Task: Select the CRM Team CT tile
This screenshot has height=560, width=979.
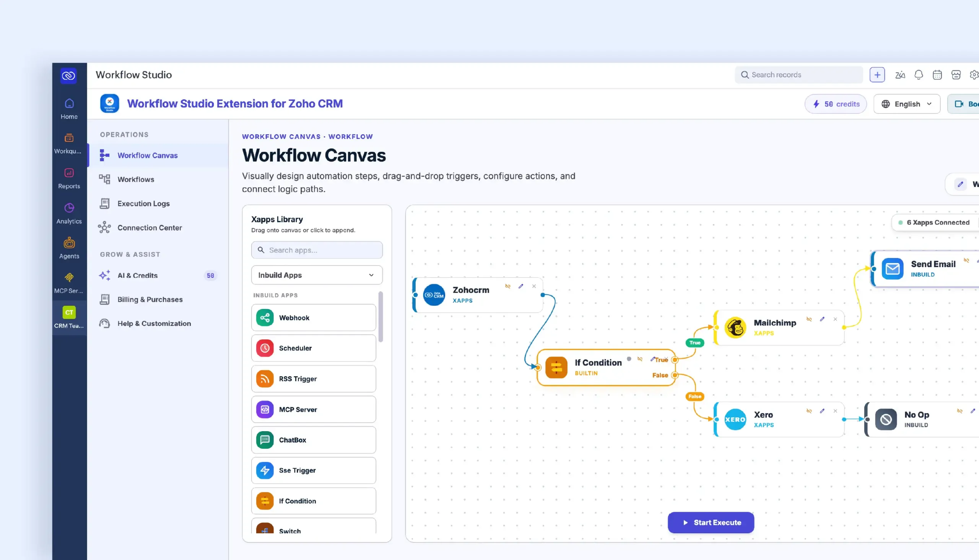Action: [x=69, y=318]
